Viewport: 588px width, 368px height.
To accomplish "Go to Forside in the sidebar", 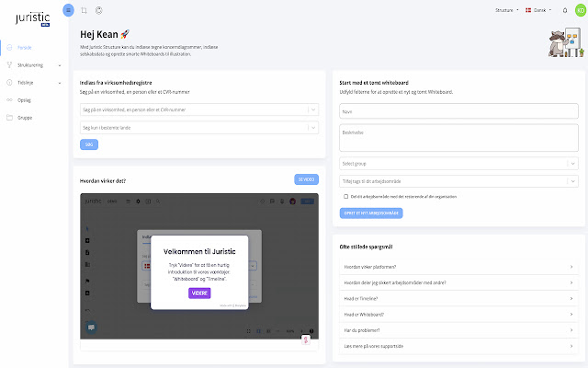I will coord(25,48).
